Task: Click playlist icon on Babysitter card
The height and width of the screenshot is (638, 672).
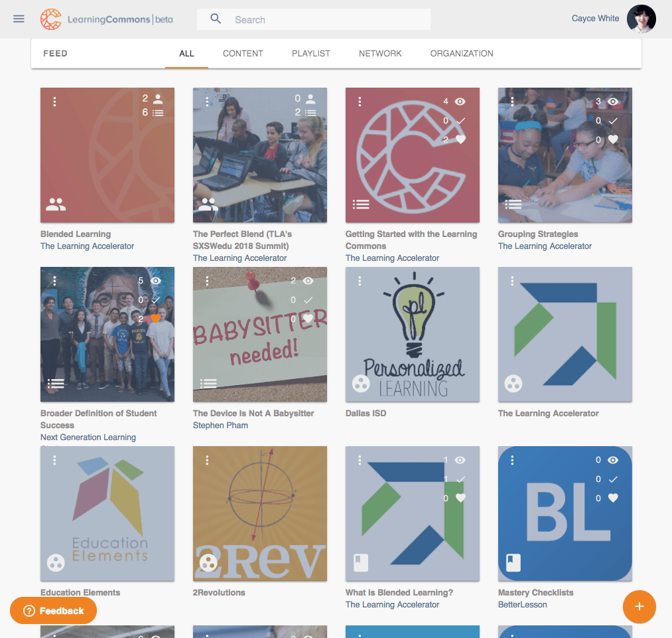Action: point(208,384)
